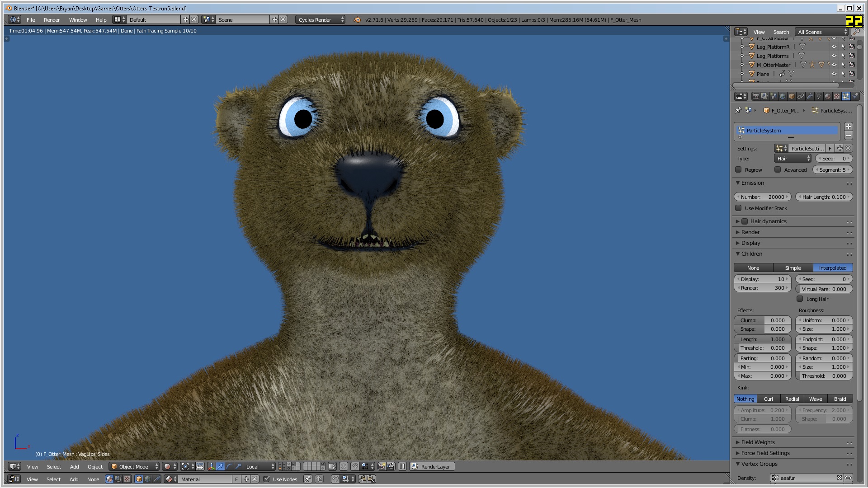The image size is (868, 488).
Task: Enable the Regrow checkbox
Action: (739, 170)
